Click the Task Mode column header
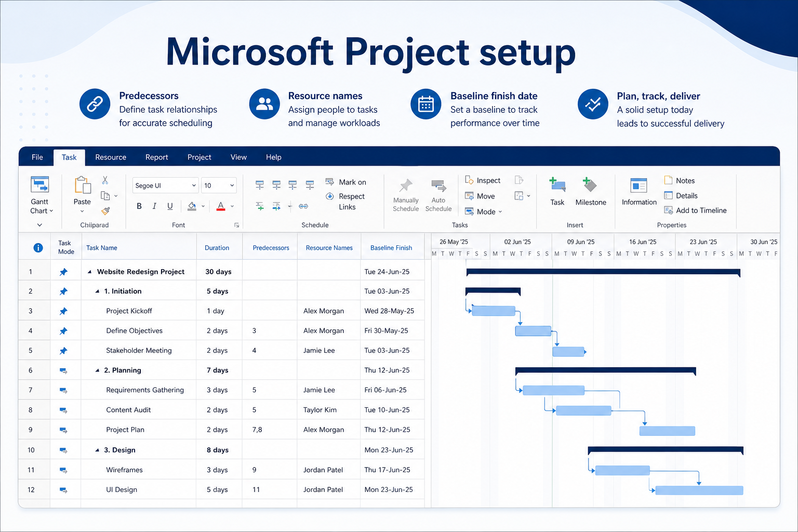798x532 pixels. coord(65,247)
